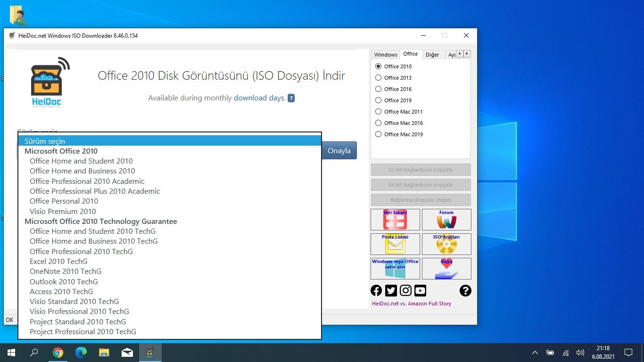Choose Access 2010 TechG option
This screenshot has height=362, width=644.
tap(170, 292)
